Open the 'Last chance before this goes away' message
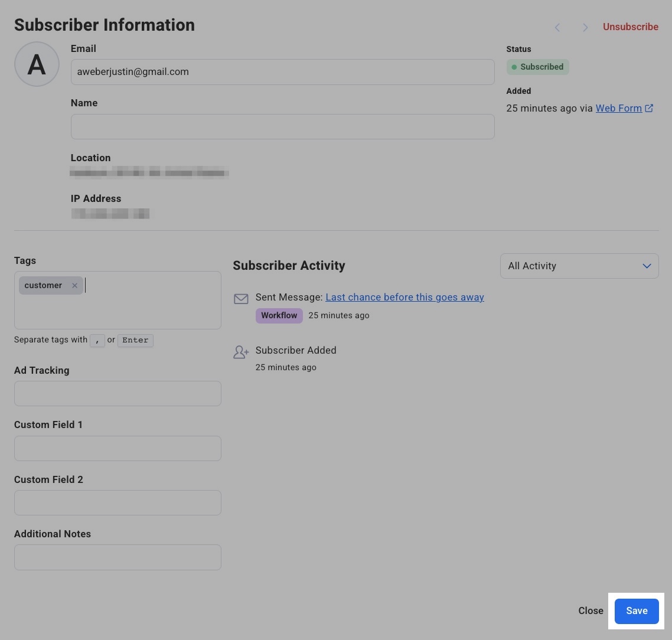Image resolution: width=672 pixels, height=640 pixels. (x=404, y=297)
